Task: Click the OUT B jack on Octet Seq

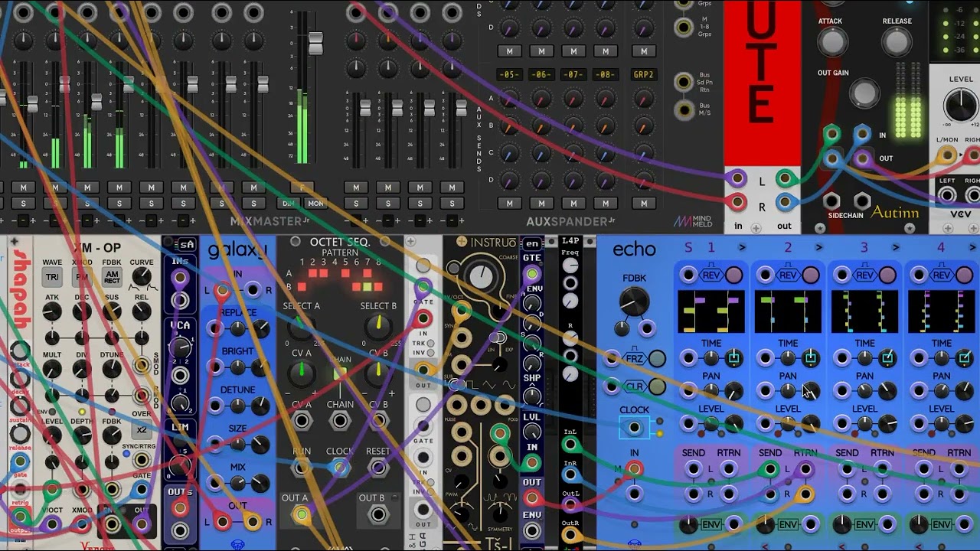Action: (378, 515)
